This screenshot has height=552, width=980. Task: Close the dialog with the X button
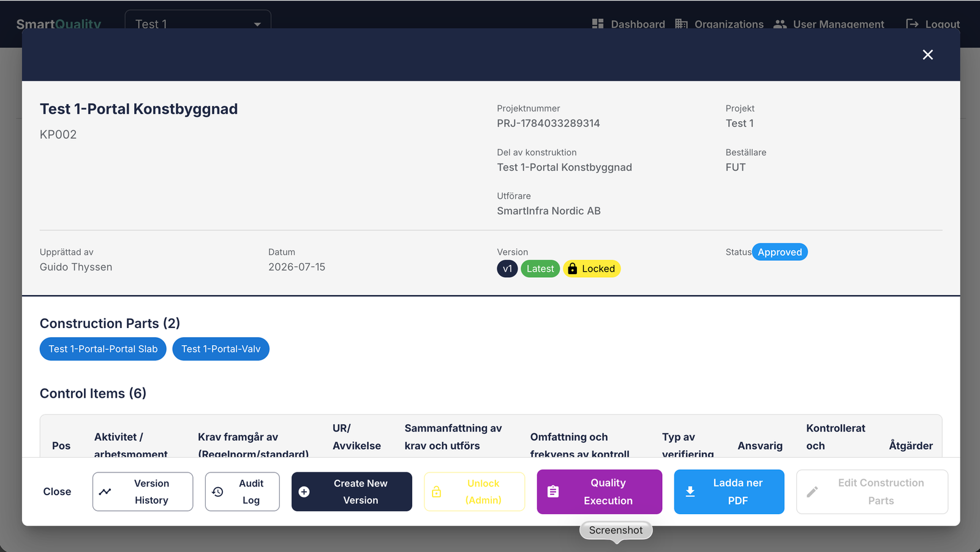click(x=927, y=55)
